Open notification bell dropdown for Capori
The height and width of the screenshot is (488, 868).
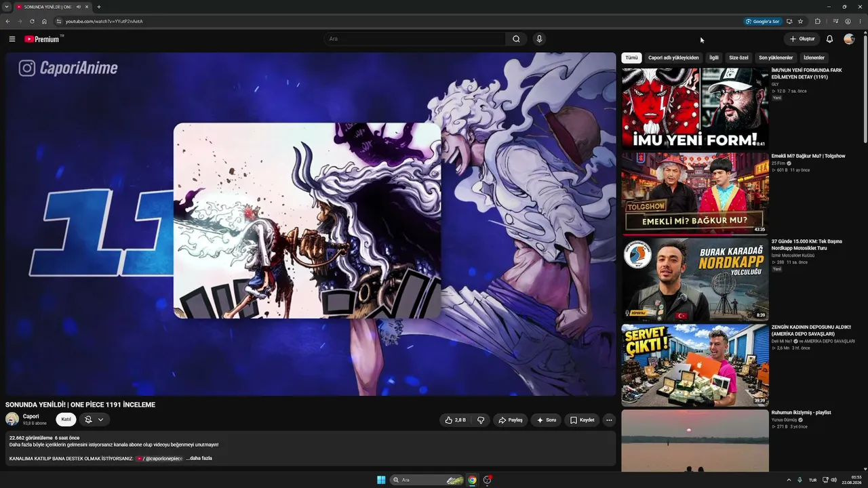pos(94,420)
